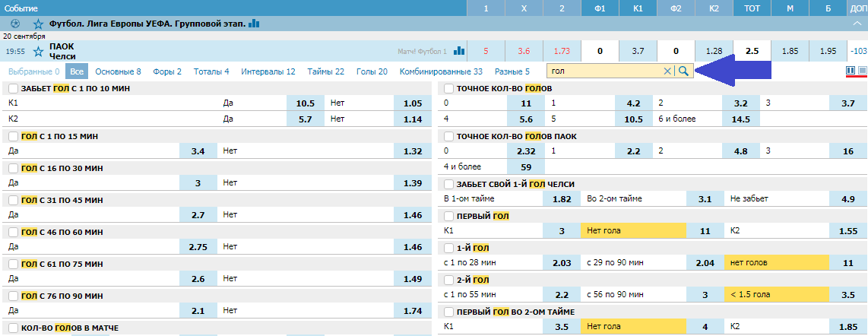Check 'Первый гол во 2-ом тайме'
Screen dimensions: 868x336
(448, 312)
